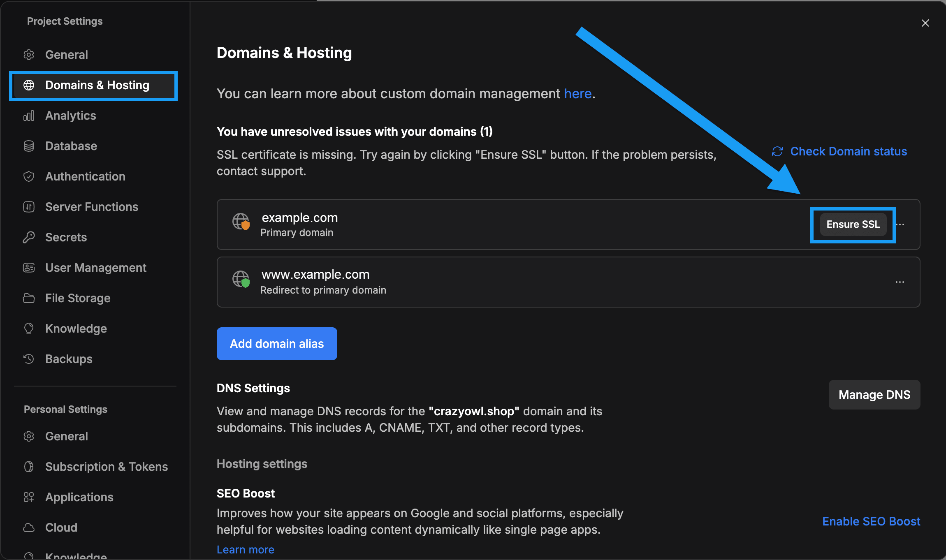
Task: Open Subscription & Tokens settings
Action: (x=106, y=466)
